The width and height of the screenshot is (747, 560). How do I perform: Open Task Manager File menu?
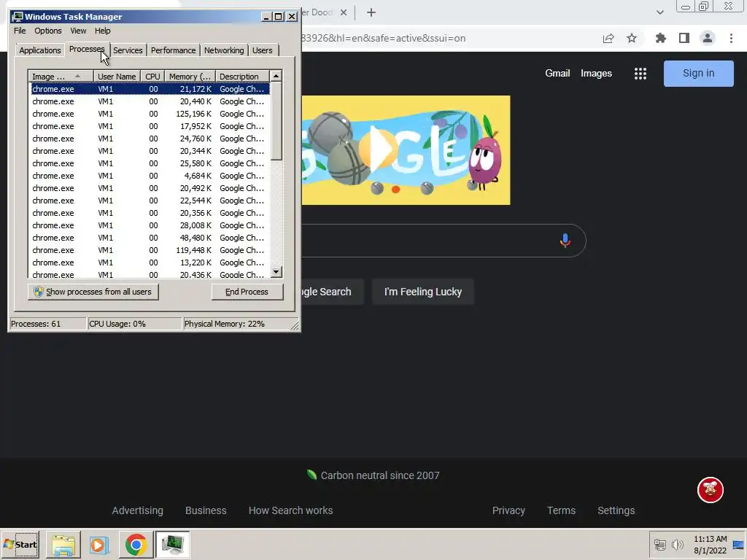tap(20, 31)
